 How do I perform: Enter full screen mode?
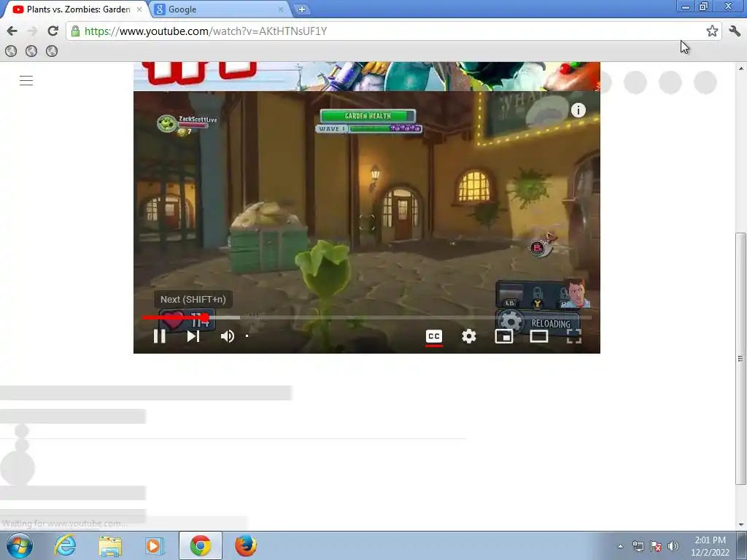tap(574, 336)
